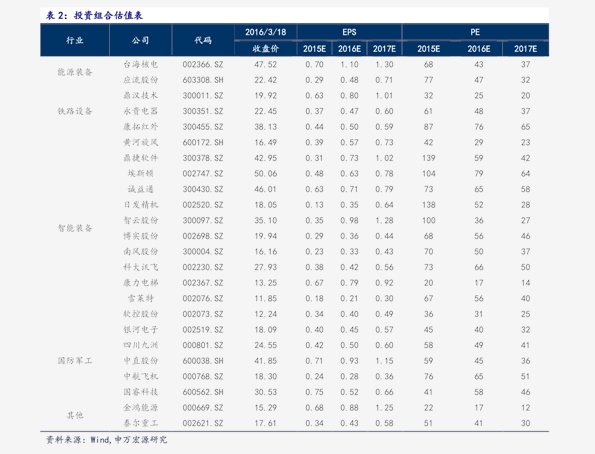
Task: Click stock code 603308.SH
Action: 203,80
